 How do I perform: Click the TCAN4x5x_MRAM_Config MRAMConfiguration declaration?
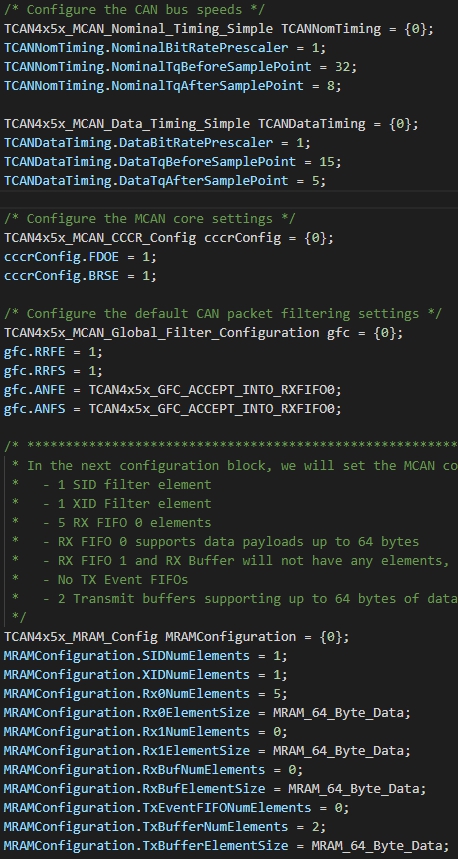(x=176, y=637)
